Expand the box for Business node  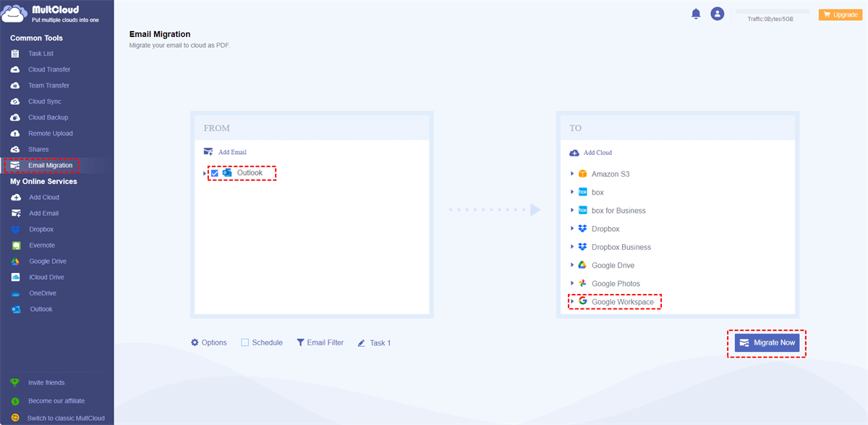coord(572,210)
